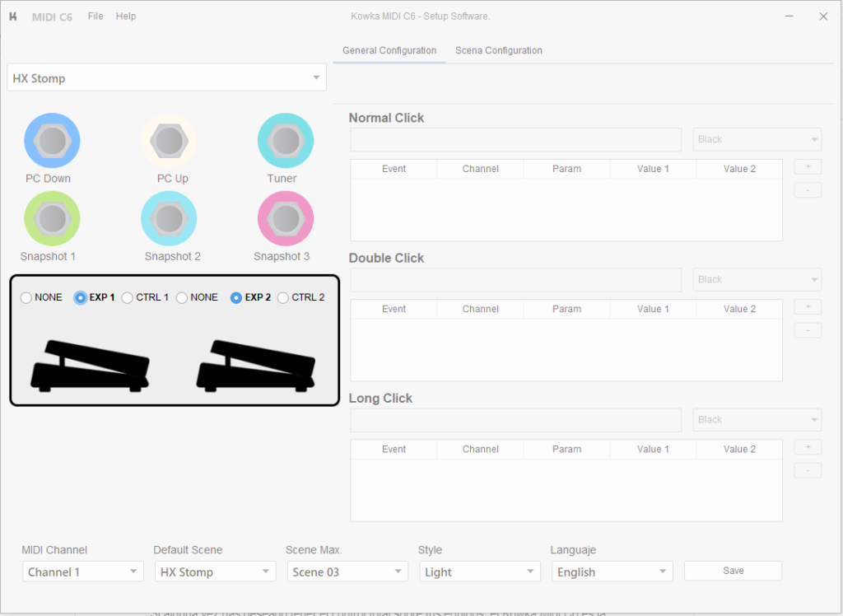Switch to Scena Configuration tab
Image resolution: width=843 pixels, height=616 pixels.
click(x=498, y=50)
